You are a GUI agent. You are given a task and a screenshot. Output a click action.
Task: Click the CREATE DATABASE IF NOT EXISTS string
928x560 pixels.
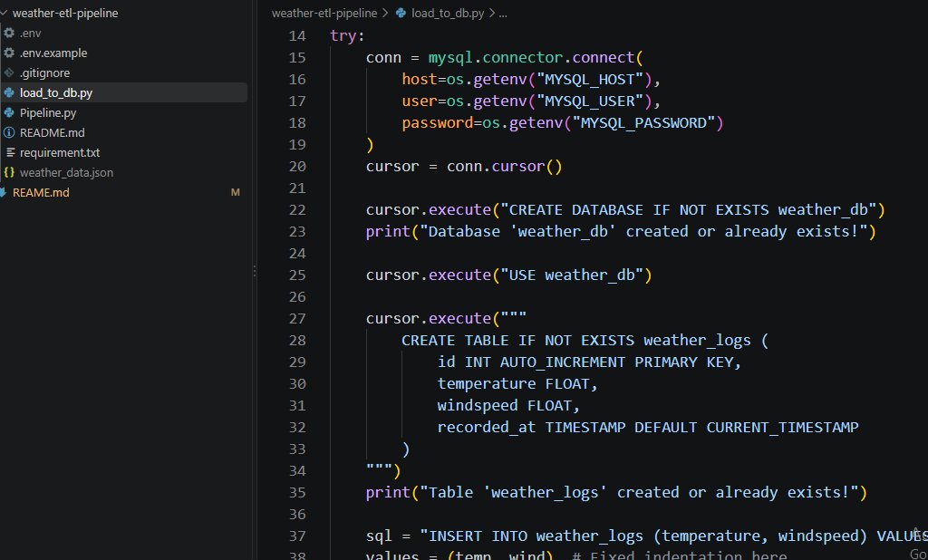tap(689, 210)
